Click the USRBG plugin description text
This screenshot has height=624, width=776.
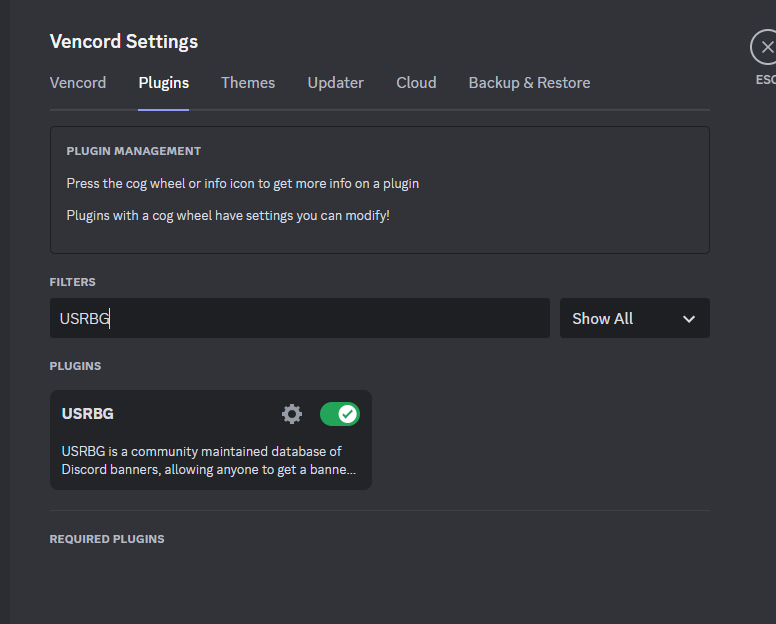tap(208, 460)
